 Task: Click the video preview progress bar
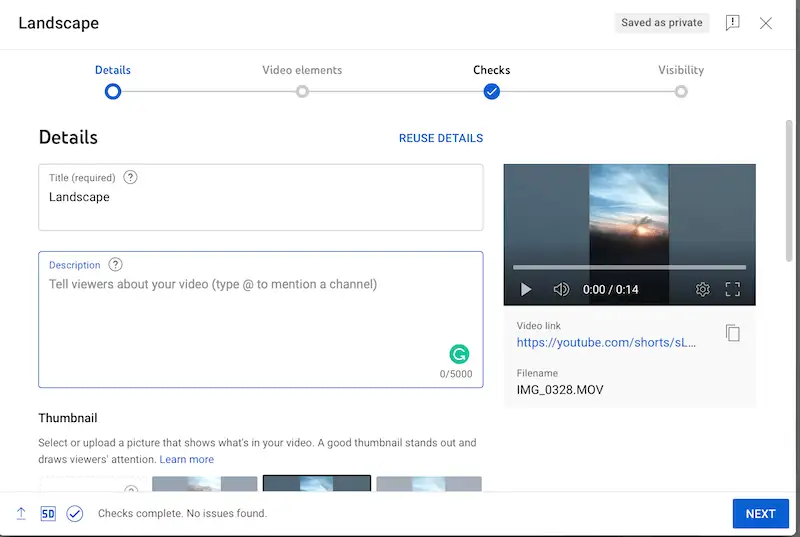point(629,267)
